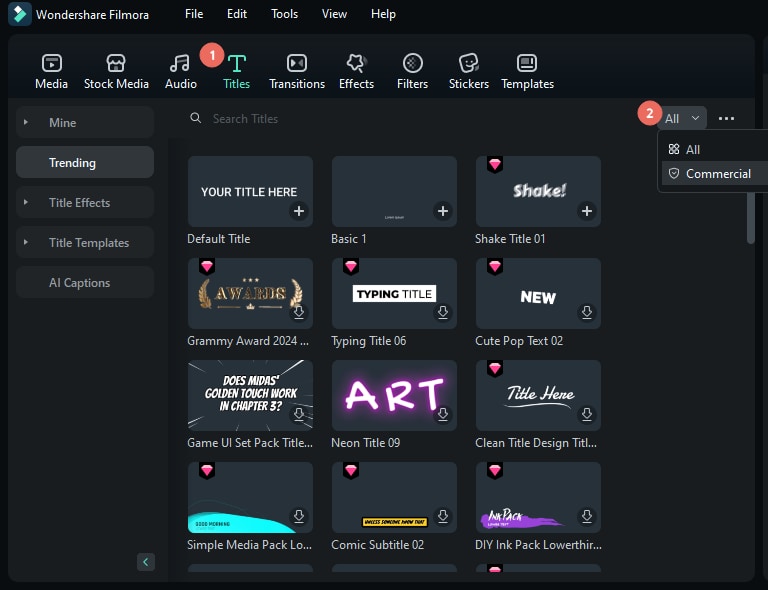The image size is (768, 590).
Task: Select the Typing Title 06 thumbnail
Action: (x=394, y=294)
